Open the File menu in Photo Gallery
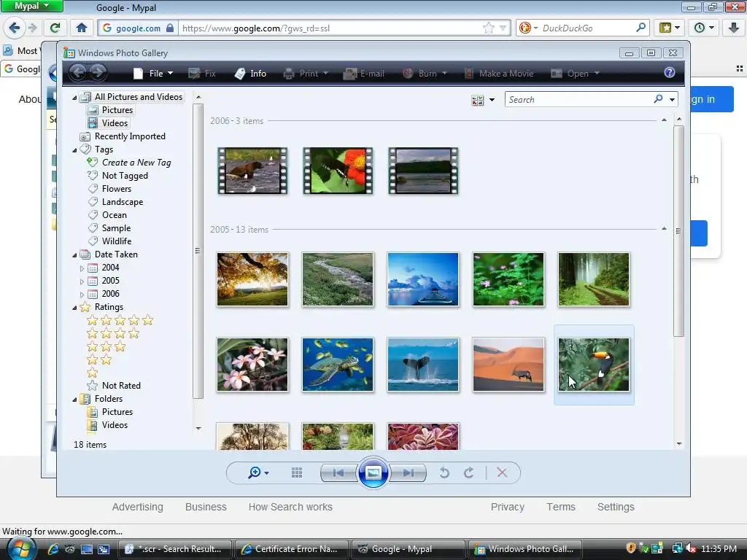The image size is (747, 560). 152,74
